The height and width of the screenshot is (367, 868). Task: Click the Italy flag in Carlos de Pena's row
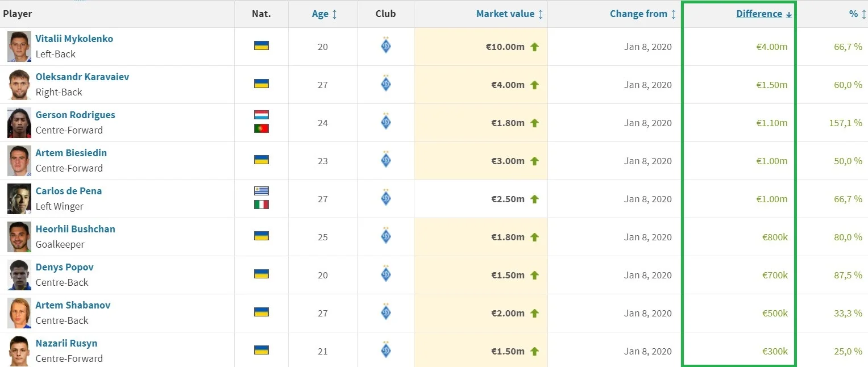(261, 205)
